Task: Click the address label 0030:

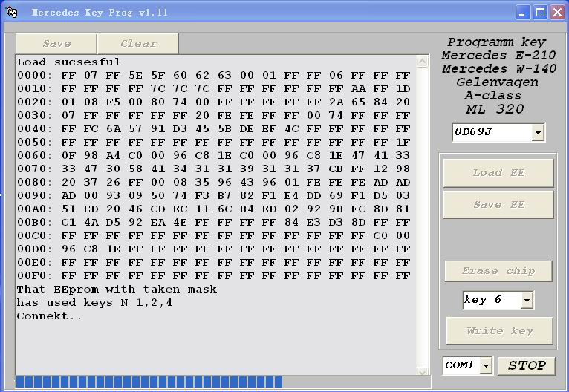Action: click(34, 115)
